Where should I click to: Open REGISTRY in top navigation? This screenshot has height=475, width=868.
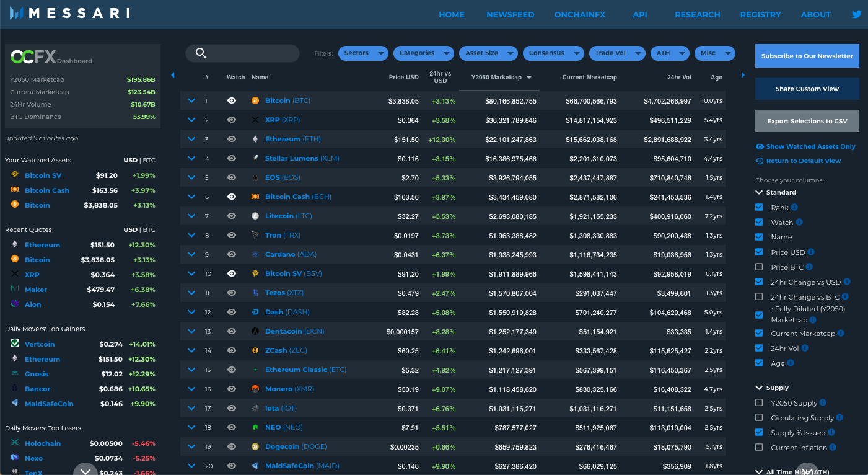tap(761, 14)
